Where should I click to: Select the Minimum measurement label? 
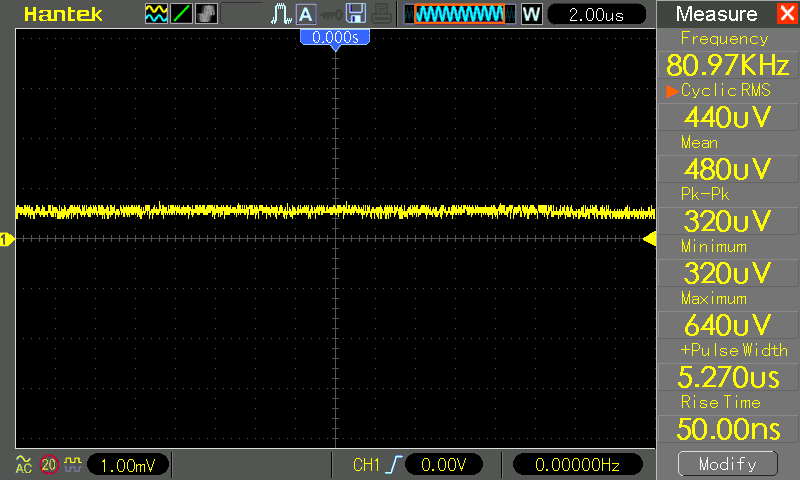pyautogui.click(x=714, y=246)
